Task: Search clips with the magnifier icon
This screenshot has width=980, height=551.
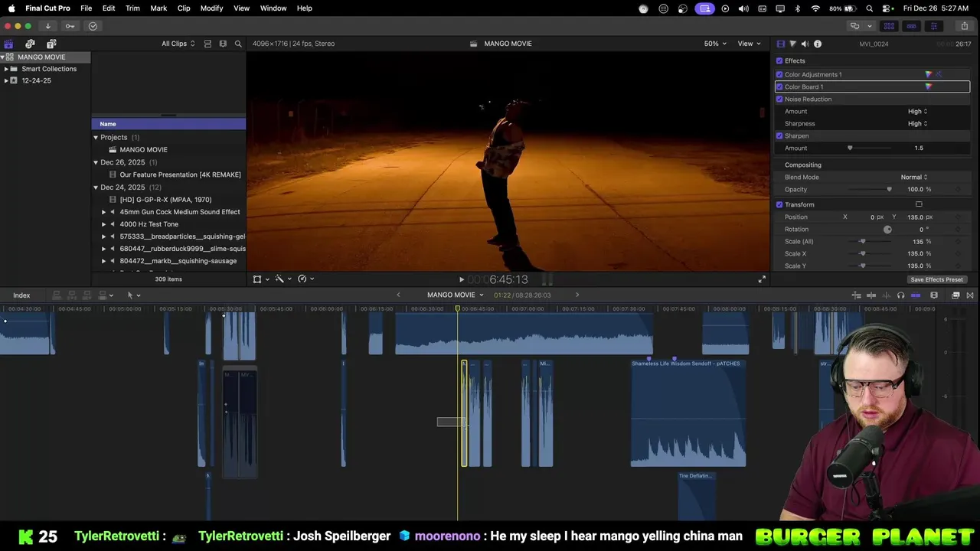Action: click(238, 44)
